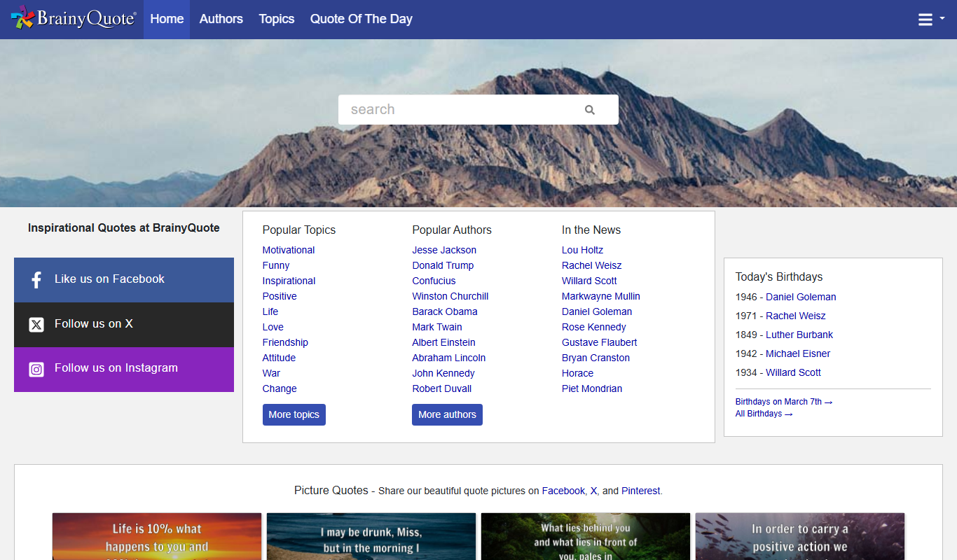
Task: Click the More authors button
Action: pyautogui.click(x=447, y=414)
